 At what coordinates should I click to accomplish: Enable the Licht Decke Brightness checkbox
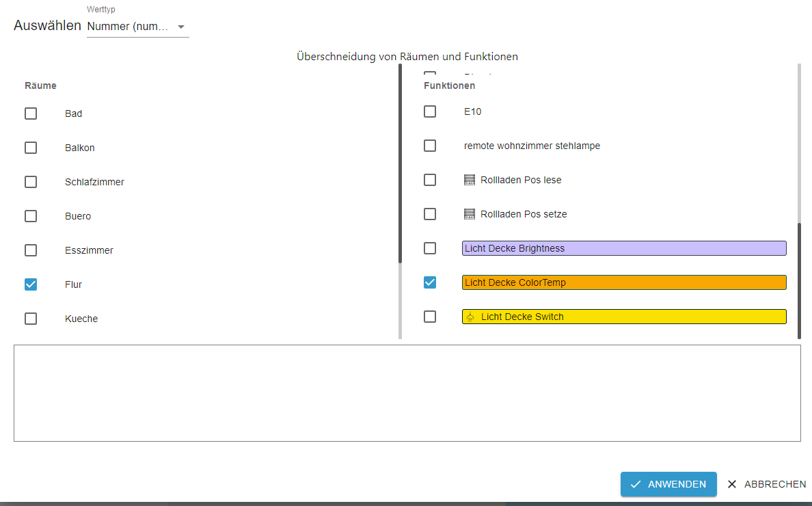(x=430, y=248)
